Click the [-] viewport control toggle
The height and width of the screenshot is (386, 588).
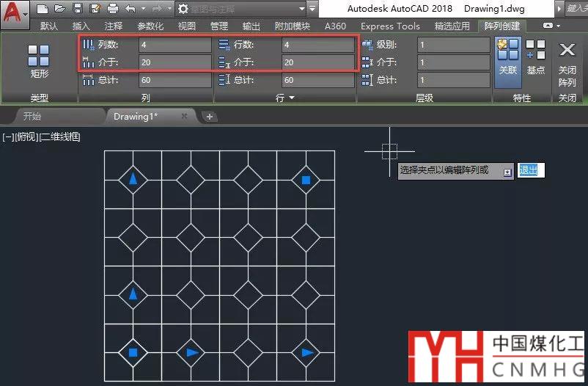pos(7,137)
